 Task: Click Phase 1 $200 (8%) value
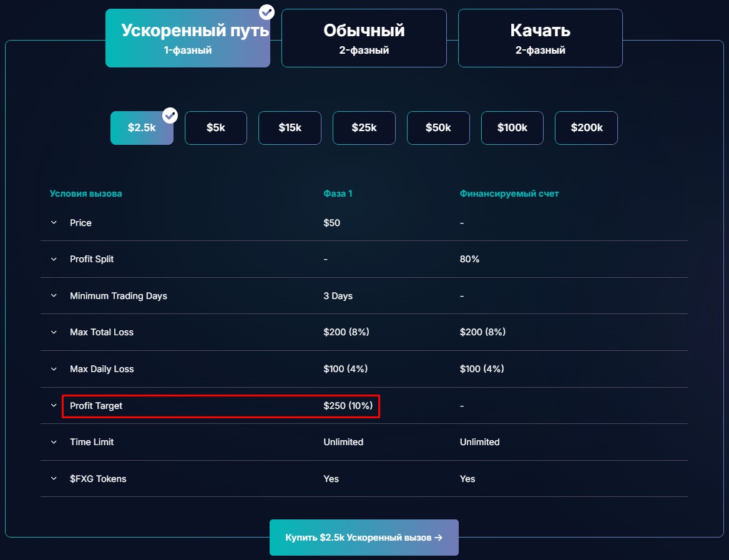pyautogui.click(x=346, y=332)
